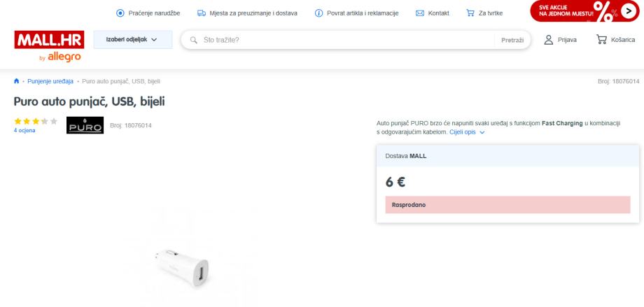644x307 pixels.
Task: Navigate to Punjenje uređaja breadcrumb
Action: pos(50,81)
